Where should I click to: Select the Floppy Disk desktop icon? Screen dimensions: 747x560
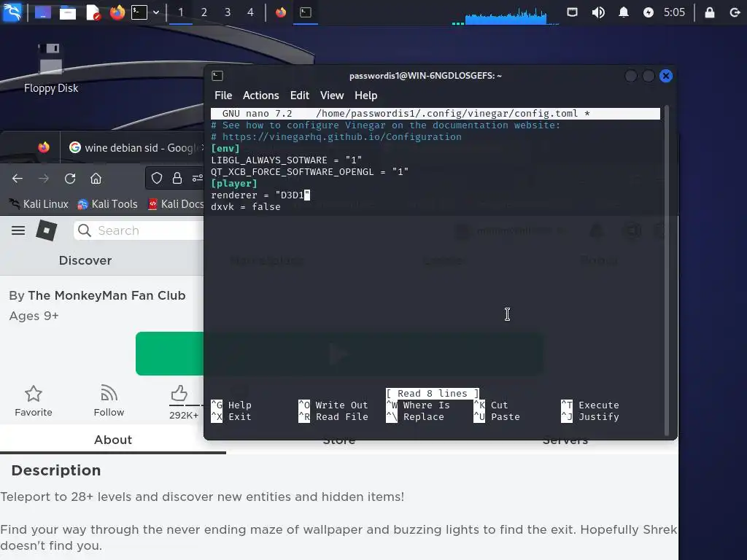(x=50, y=69)
